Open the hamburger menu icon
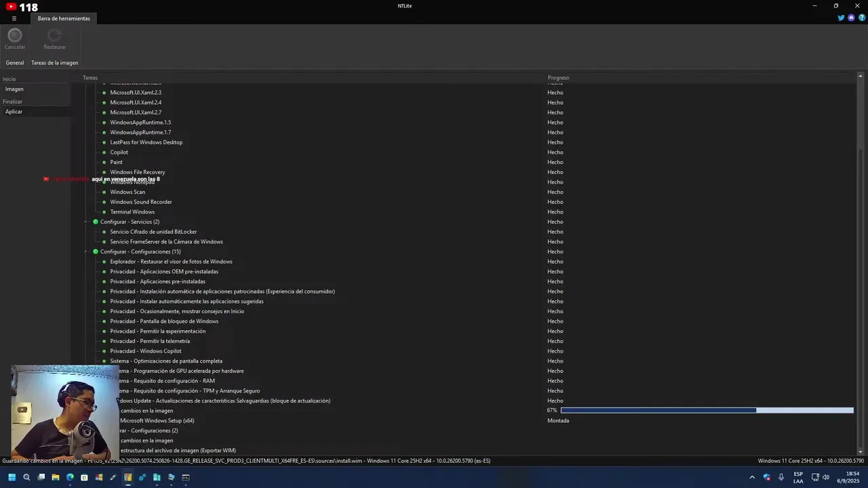 point(14,18)
